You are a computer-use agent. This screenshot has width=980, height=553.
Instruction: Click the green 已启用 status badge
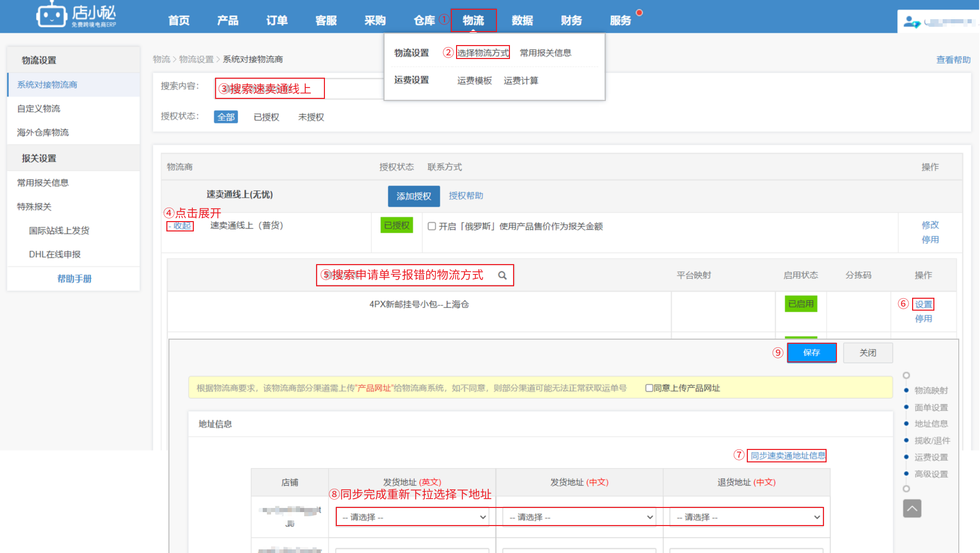coord(801,304)
